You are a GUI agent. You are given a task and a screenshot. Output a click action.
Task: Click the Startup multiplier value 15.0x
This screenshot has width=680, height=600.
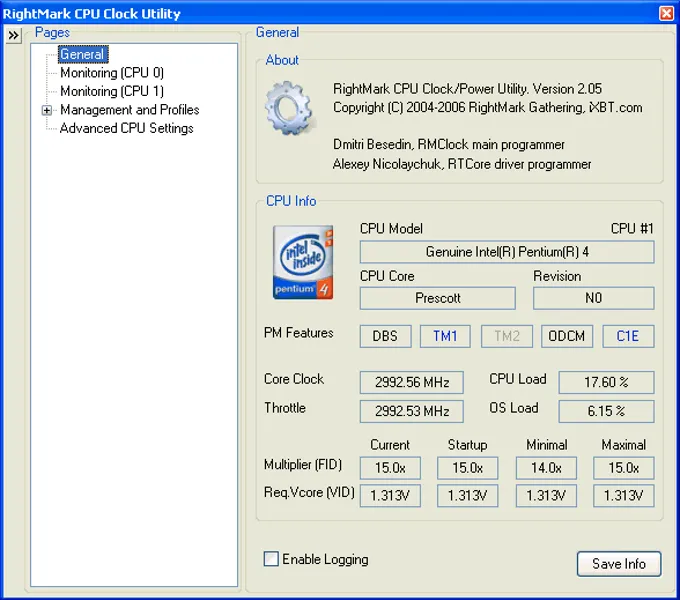(468, 468)
